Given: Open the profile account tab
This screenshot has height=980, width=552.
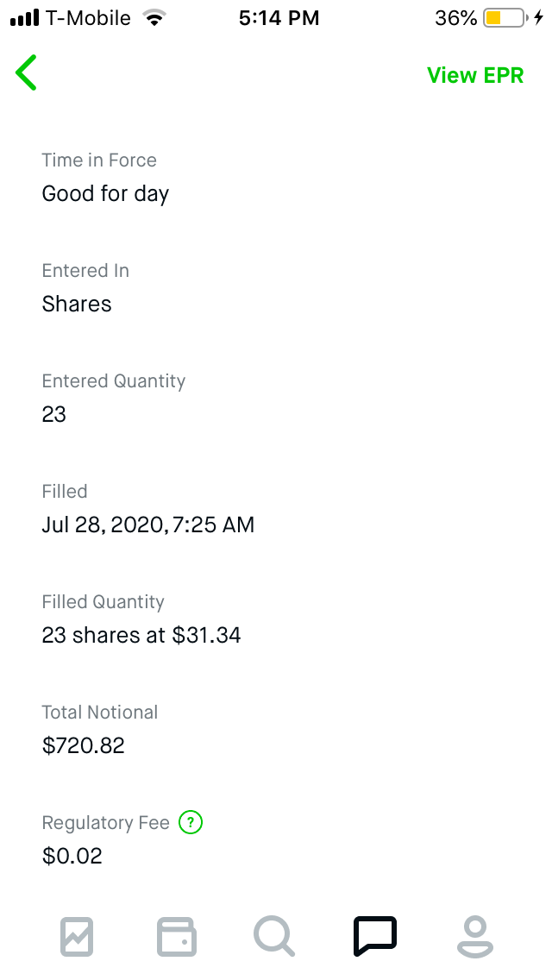Looking at the screenshot, I should (x=474, y=937).
